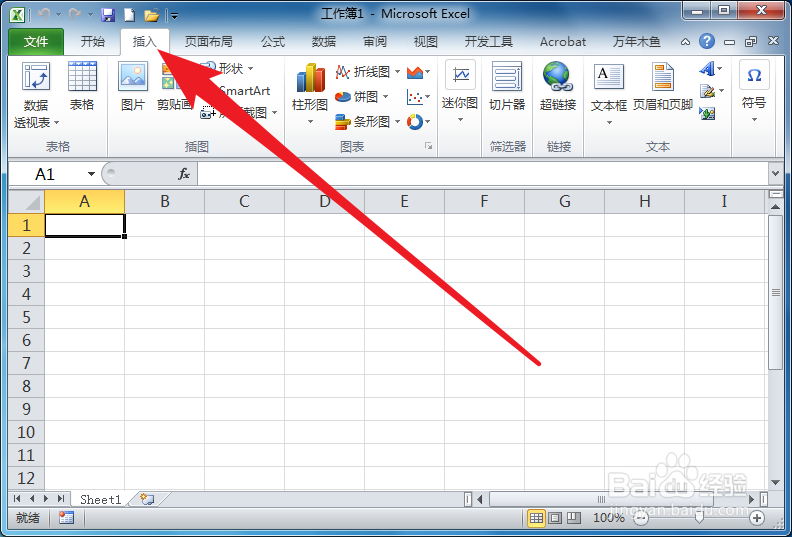Screen dimensions: 792x537
Task: Select column C header
Action: pos(244,202)
